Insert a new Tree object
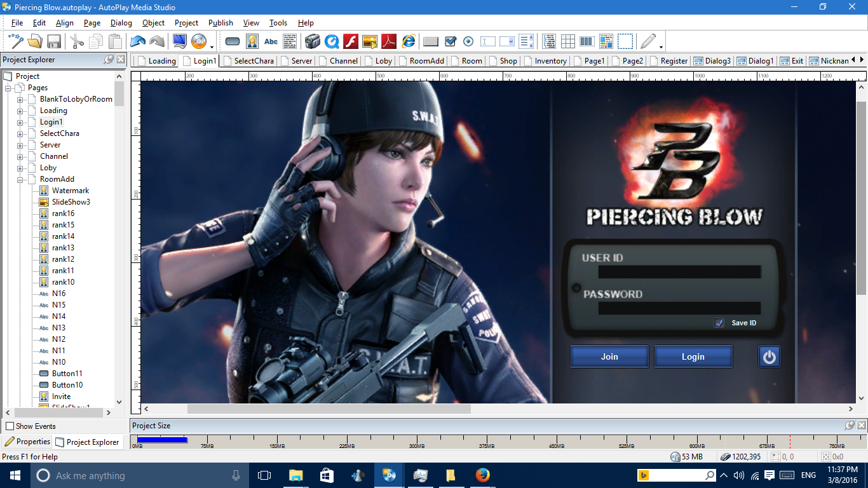Image resolution: width=868 pixels, height=488 pixels. (549, 42)
